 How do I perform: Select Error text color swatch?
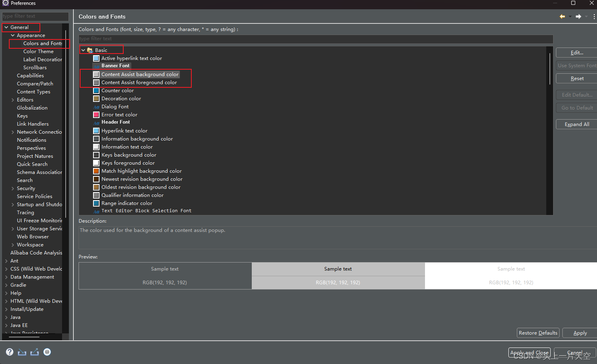coord(96,115)
